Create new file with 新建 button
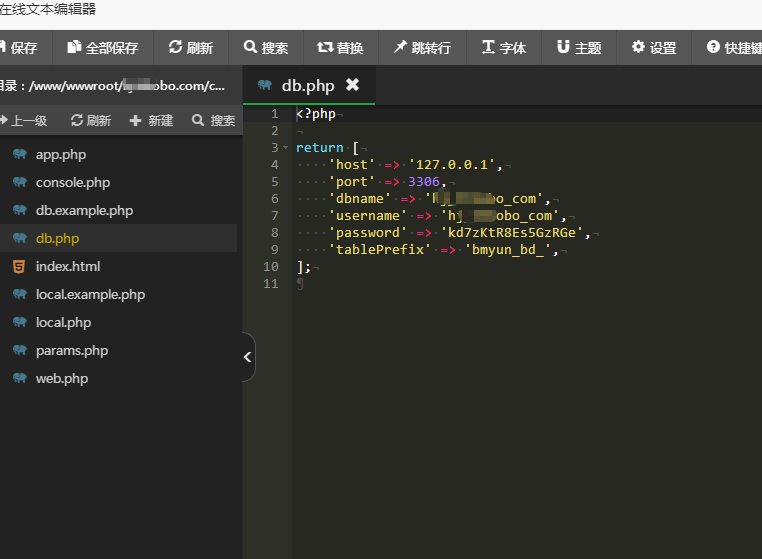This screenshot has height=559, width=762. (151, 120)
